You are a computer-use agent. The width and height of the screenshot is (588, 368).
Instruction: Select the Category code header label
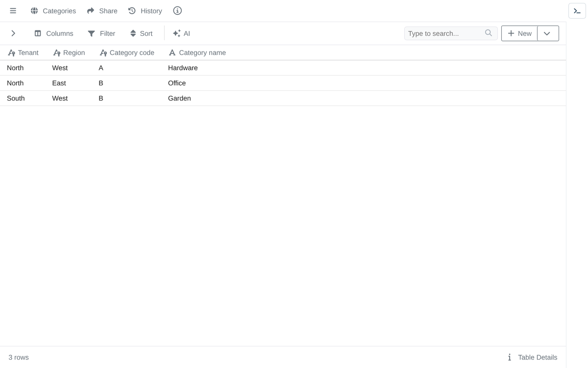132,53
